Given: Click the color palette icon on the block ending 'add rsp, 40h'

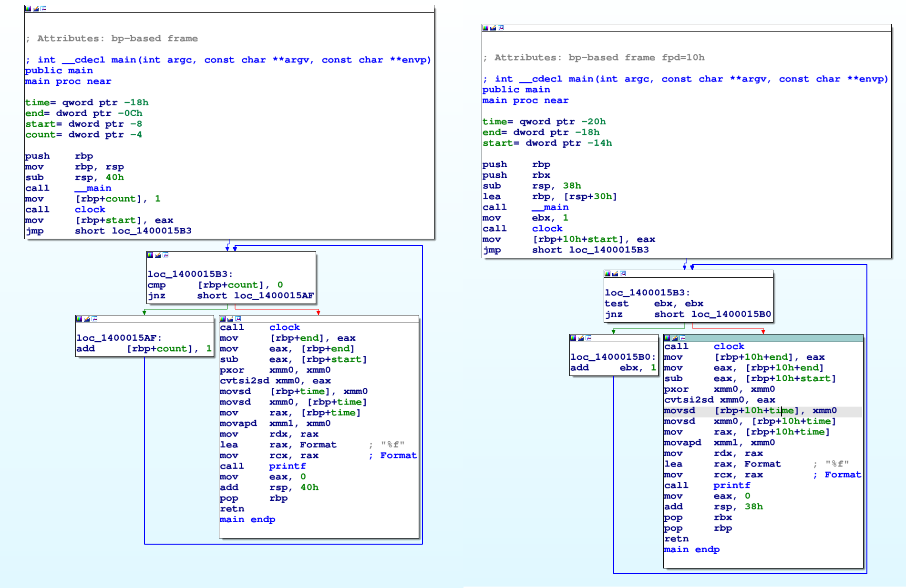Looking at the screenshot, I should [223, 319].
